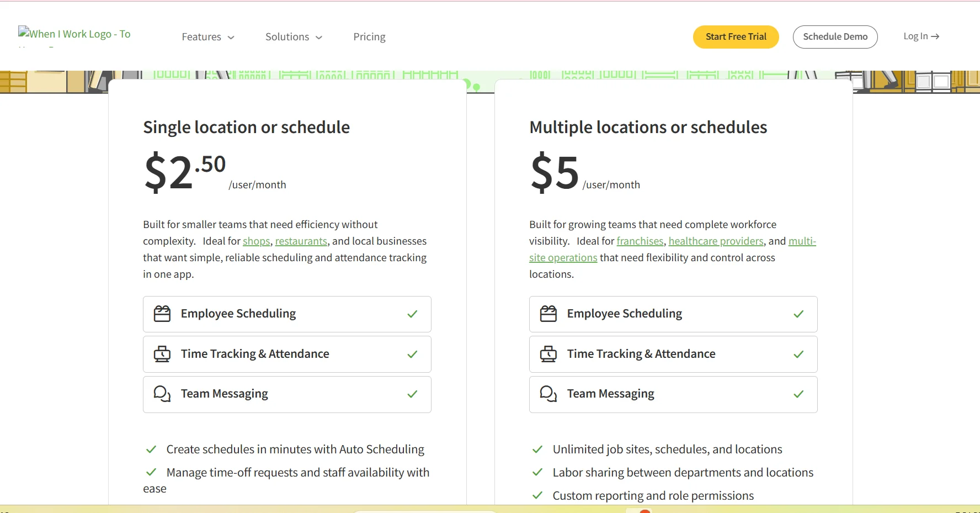Viewport: 980px width, 513px height.
Task: Click checkmark beside Multiple locations Employee Scheduling
Action: click(798, 314)
